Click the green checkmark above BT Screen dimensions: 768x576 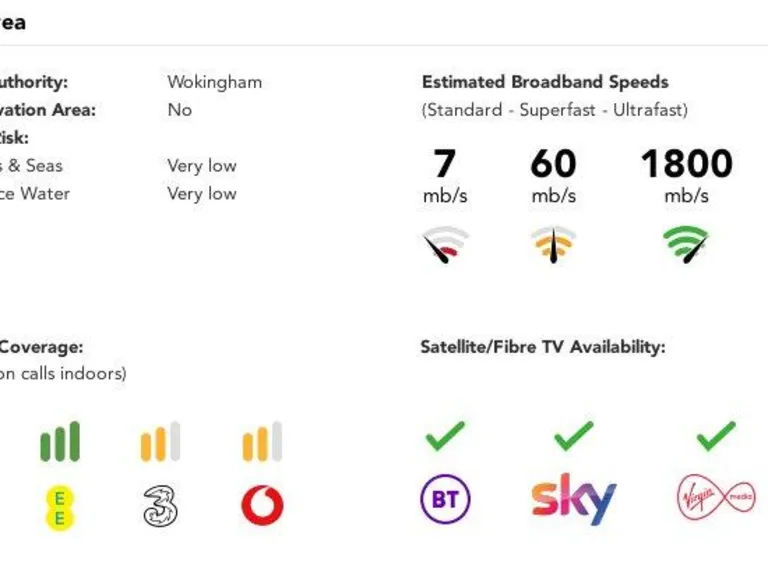click(x=445, y=435)
